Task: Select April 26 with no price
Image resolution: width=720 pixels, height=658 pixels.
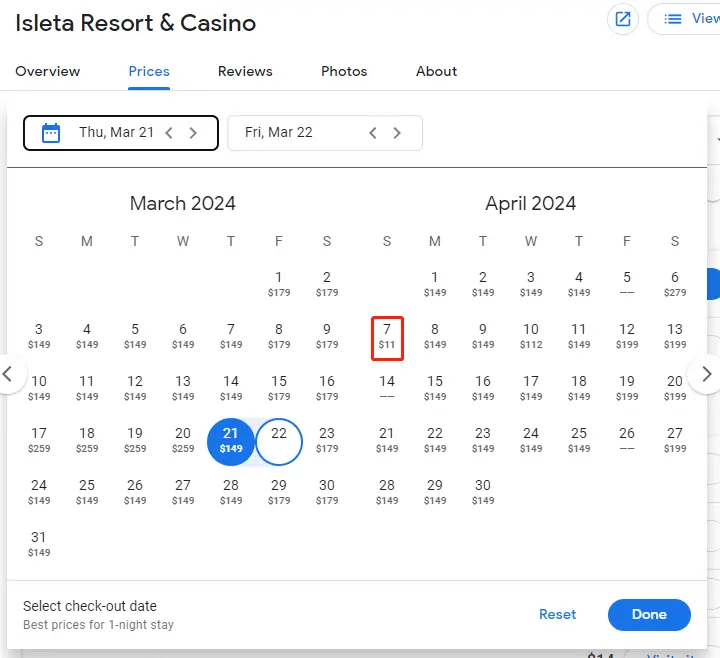Action: coord(627,439)
